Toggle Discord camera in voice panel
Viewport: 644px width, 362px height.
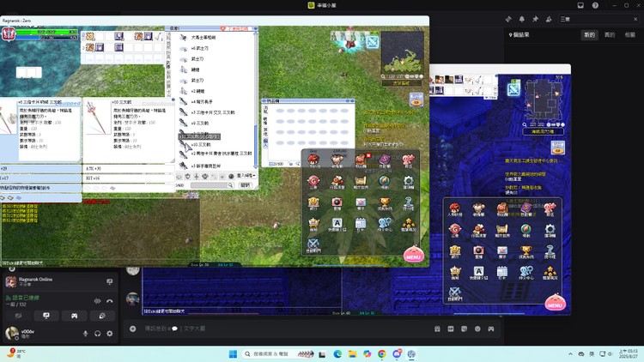click(x=18, y=316)
